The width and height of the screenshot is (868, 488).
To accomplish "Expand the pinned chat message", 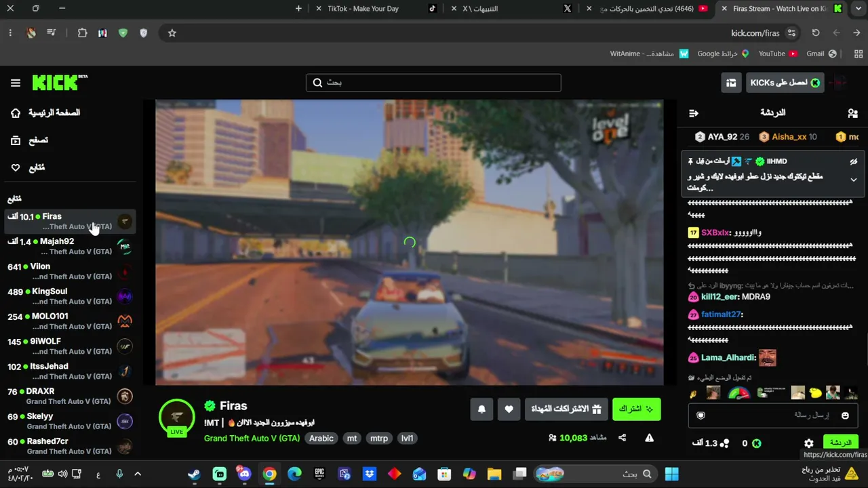I will [853, 180].
